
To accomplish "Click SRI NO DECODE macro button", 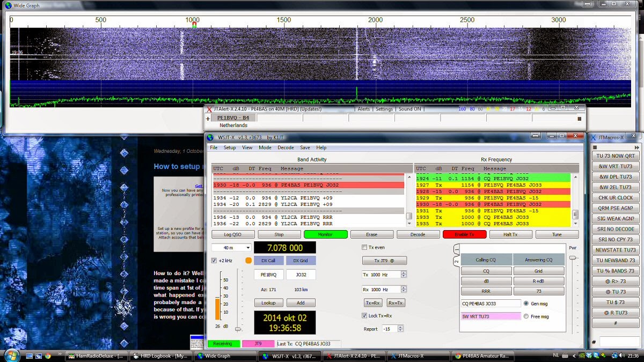I will [x=615, y=229].
